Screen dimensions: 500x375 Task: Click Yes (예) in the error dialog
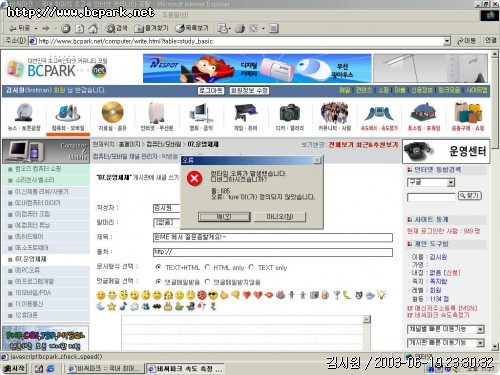224,217
